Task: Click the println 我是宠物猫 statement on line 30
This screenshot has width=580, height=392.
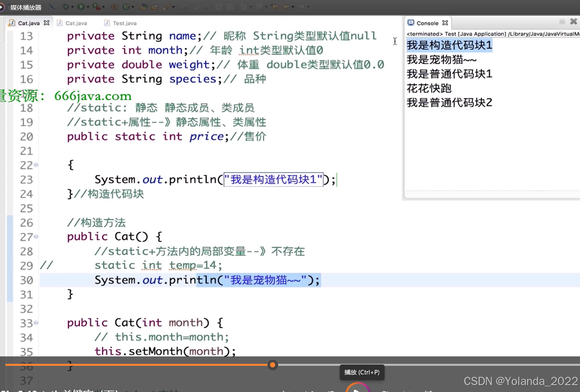Action: (207, 280)
